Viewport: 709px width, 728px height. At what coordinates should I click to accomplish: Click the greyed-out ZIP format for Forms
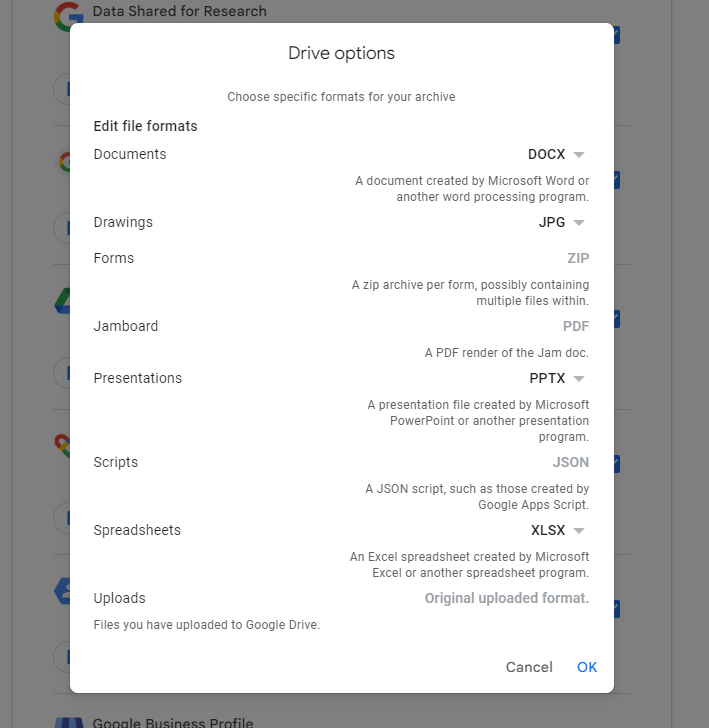pyautogui.click(x=578, y=258)
